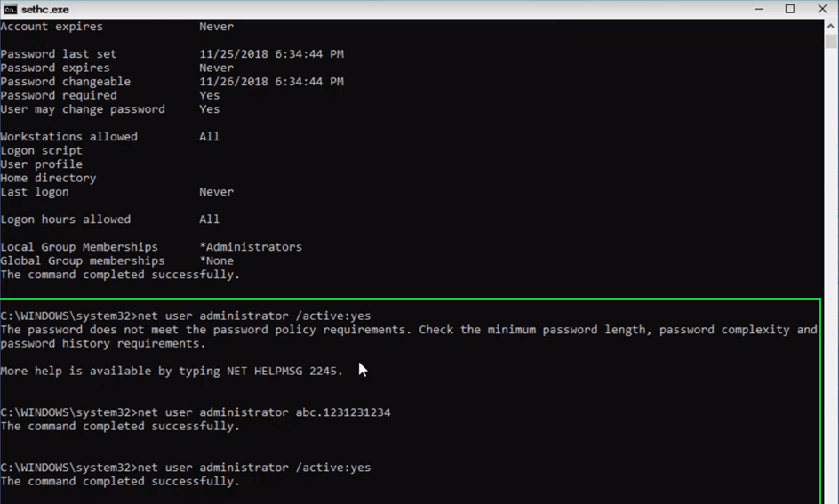The image size is (839, 504).
Task: Click the last 'command completed successfully' line
Action: tap(120, 482)
